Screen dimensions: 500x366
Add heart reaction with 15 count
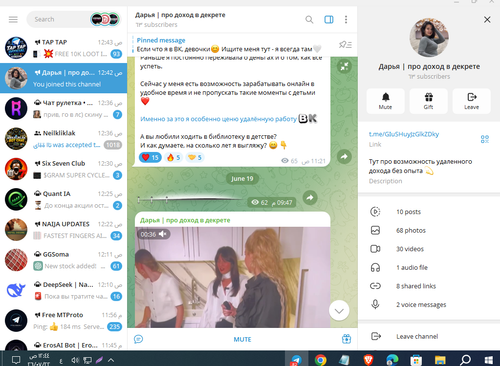tap(150, 157)
